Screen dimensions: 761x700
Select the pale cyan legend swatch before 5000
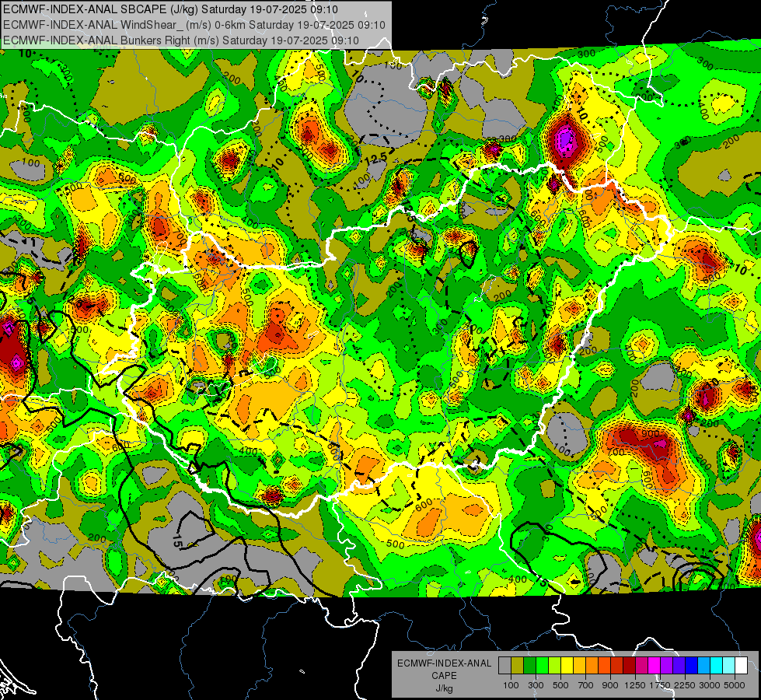click(729, 666)
